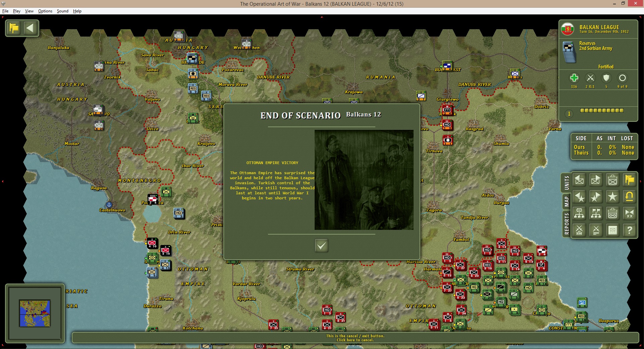Click the Burgas city label on the map

(x=501, y=203)
